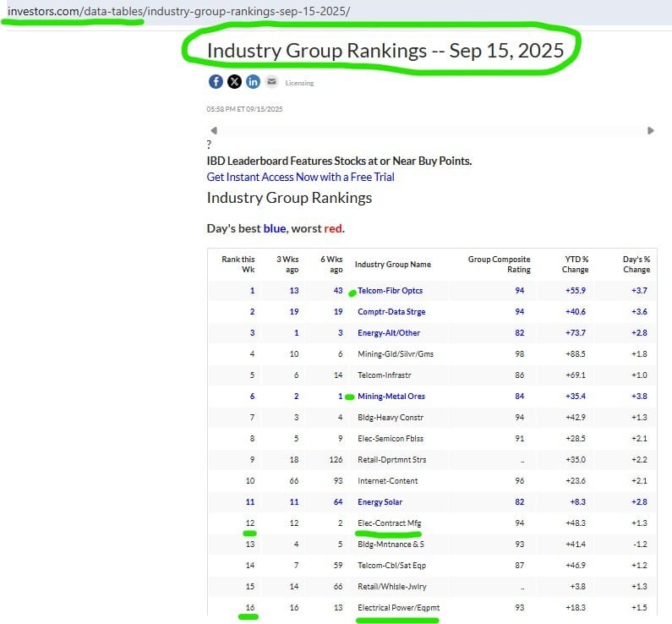Select the Retail/Whlsle-Jwlry group name

392,586
